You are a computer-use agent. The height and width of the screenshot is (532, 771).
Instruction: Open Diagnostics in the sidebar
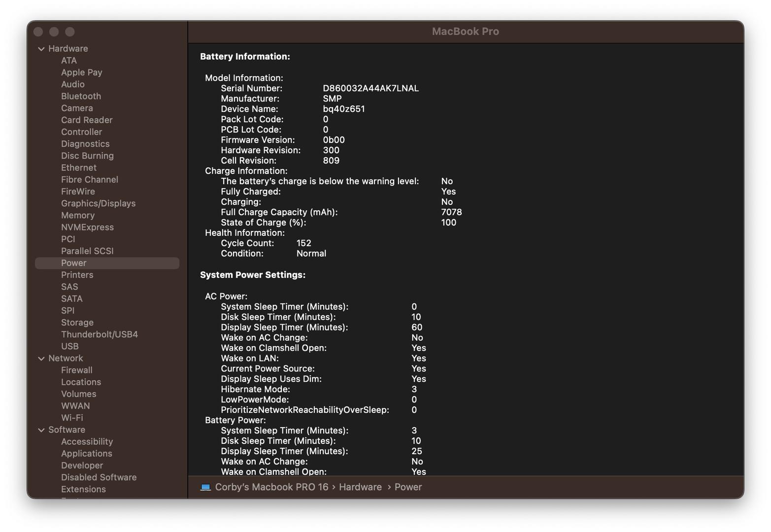[85, 144]
